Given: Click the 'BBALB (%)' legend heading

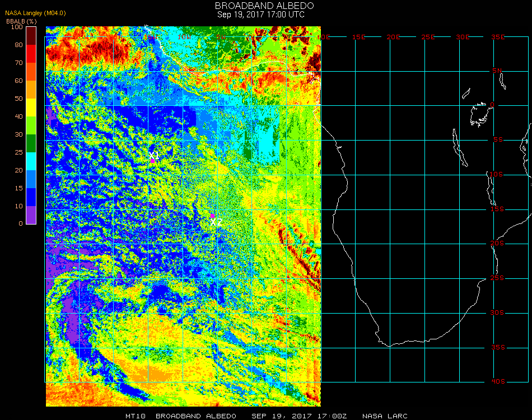Looking at the screenshot, I should [21, 21].
